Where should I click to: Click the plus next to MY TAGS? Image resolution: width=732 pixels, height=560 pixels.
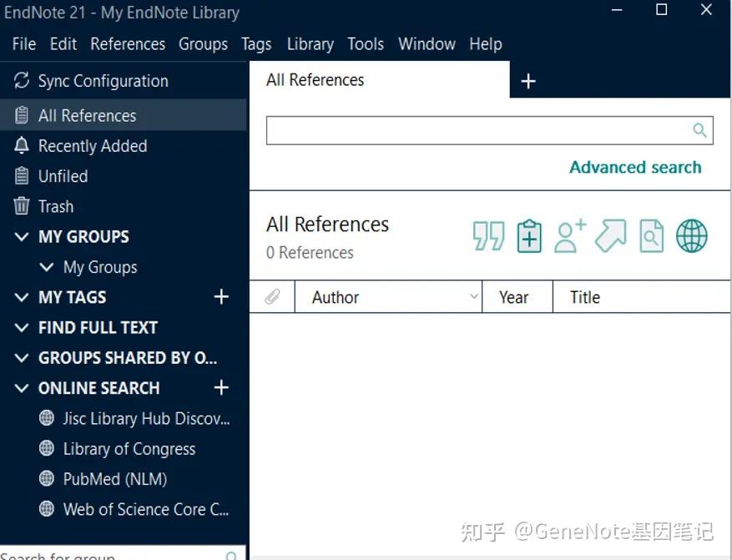220,296
